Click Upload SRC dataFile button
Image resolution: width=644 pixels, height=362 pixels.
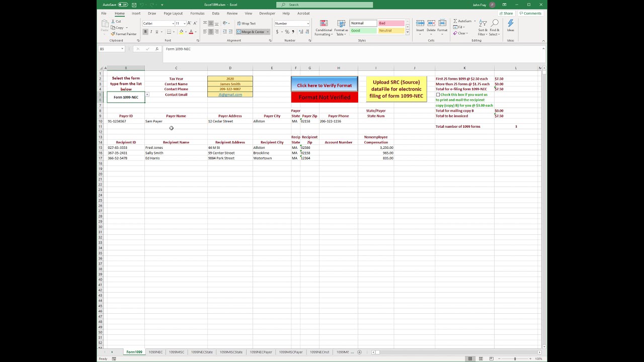[x=396, y=89]
